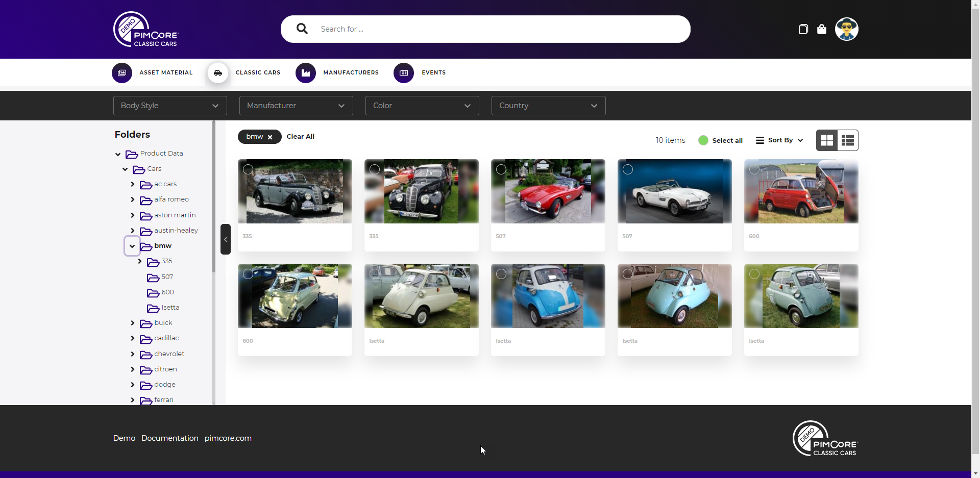Select the citroen folder in tree
This screenshot has width=980, height=478.
click(x=166, y=369)
